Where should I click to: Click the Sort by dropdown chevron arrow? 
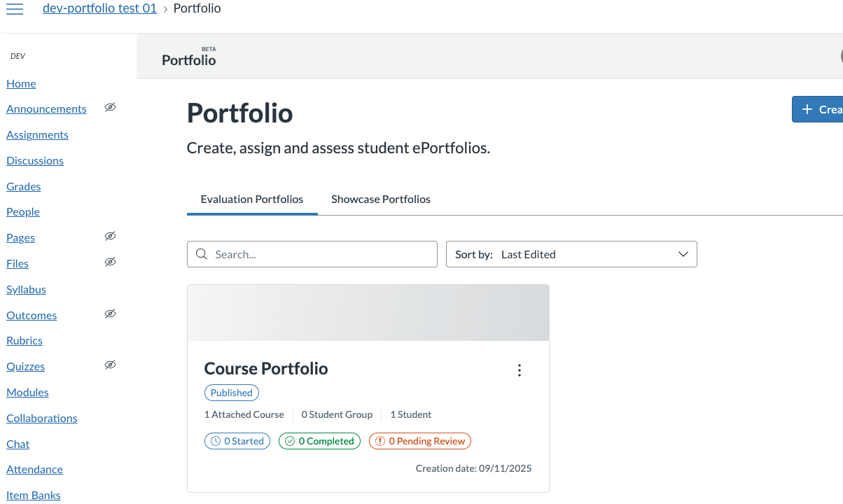(683, 255)
